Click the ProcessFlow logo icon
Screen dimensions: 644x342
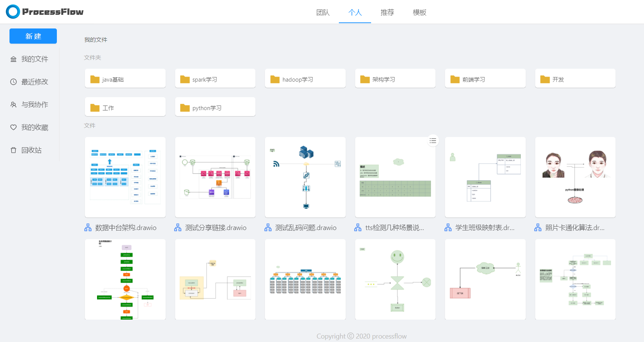pos(13,11)
